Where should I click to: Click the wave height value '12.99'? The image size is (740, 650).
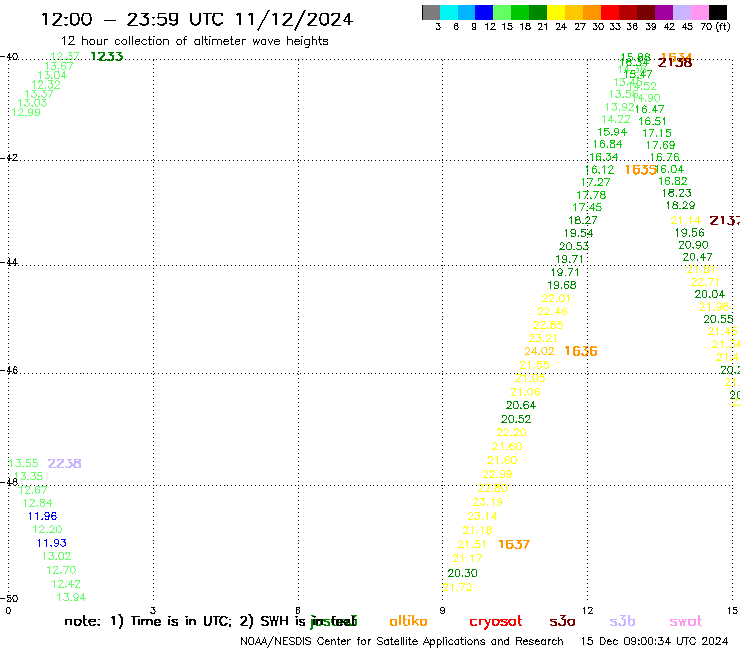pyautogui.click(x=26, y=112)
